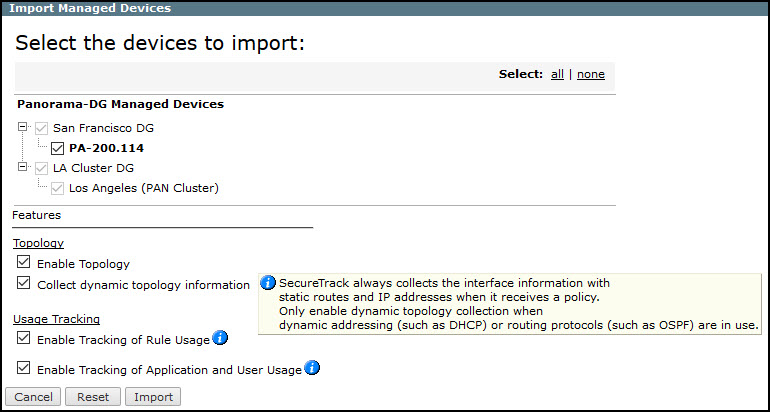Deselect devices via the 'none' link
The image size is (770, 412).
pos(590,74)
